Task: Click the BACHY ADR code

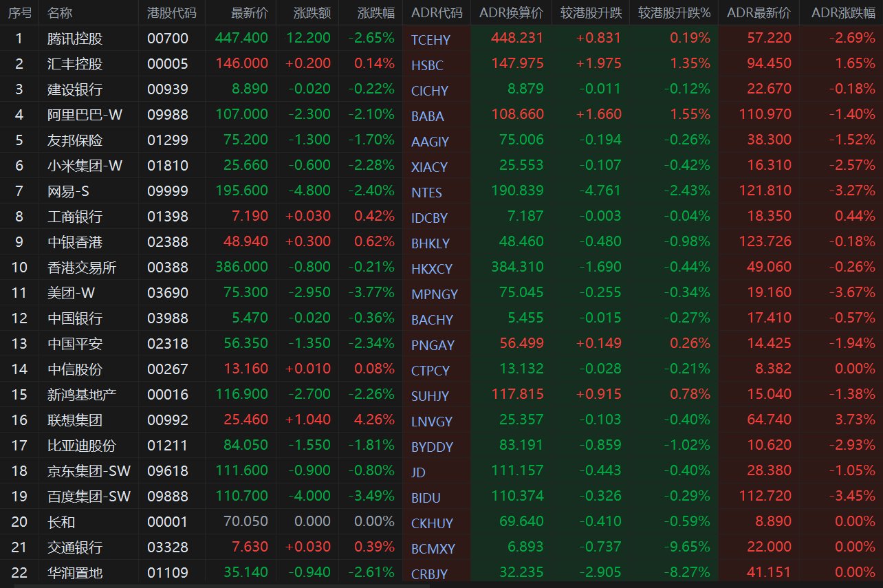Action: [x=432, y=320]
